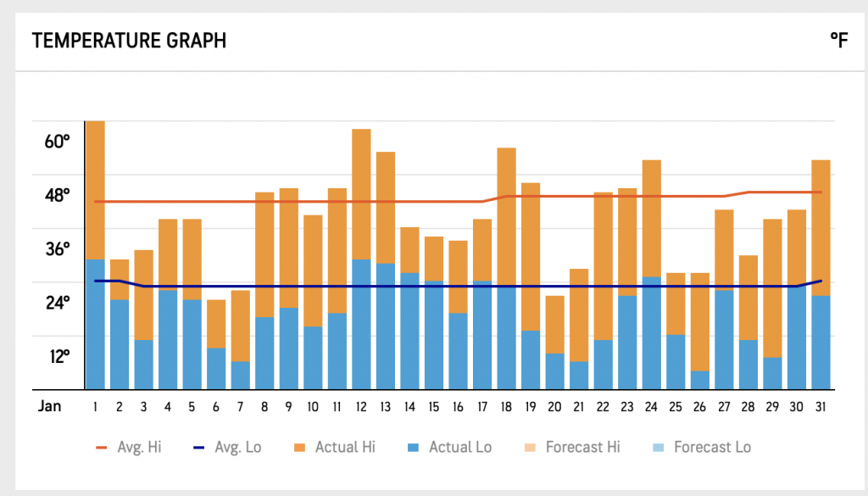Viewport: 868px width, 496px height.
Task: Click the Forecast Hi legend swatch icon
Action: [x=530, y=448]
